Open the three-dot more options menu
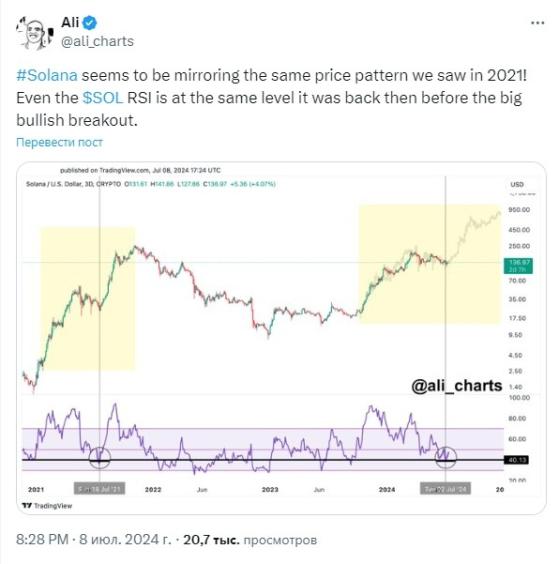Image resolution: width=559 pixels, height=564 pixels. (537, 23)
